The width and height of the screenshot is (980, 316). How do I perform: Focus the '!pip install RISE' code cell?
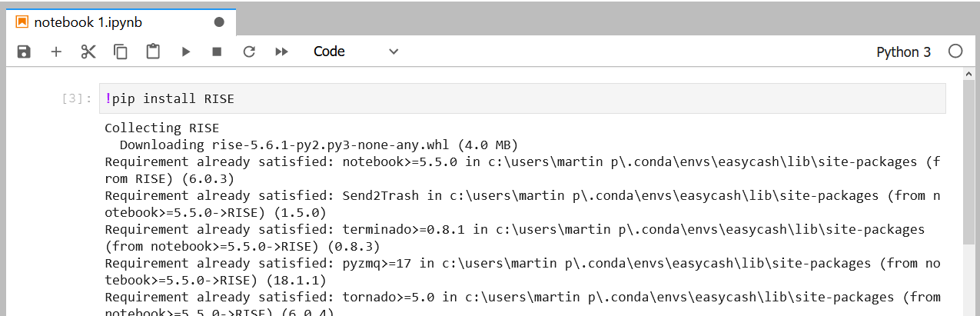[523, 99]
